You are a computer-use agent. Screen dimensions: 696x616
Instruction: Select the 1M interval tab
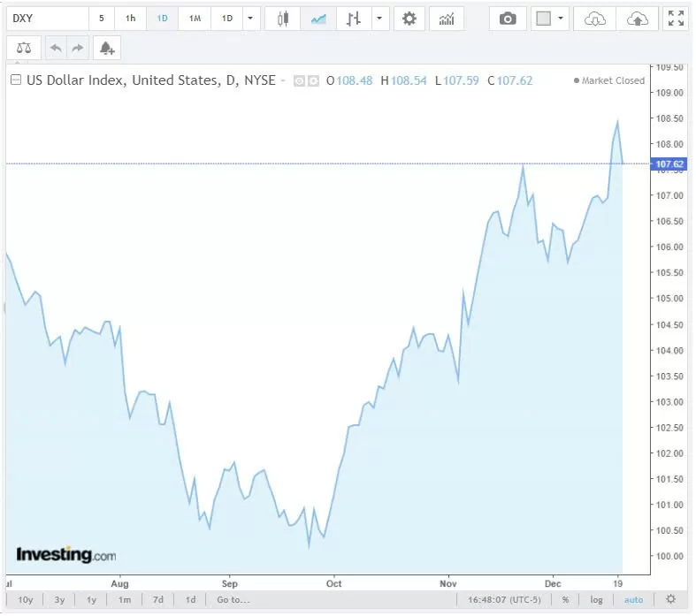tap(195, 19)
